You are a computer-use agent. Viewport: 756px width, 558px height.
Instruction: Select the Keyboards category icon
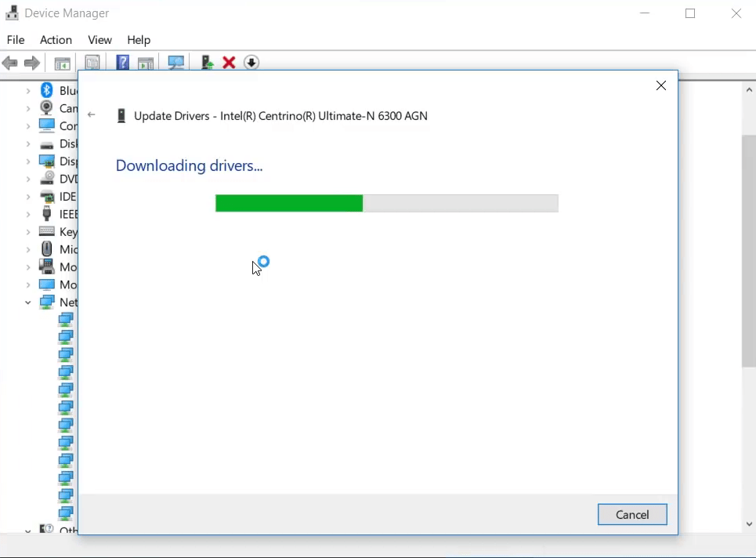coord(47,231)
